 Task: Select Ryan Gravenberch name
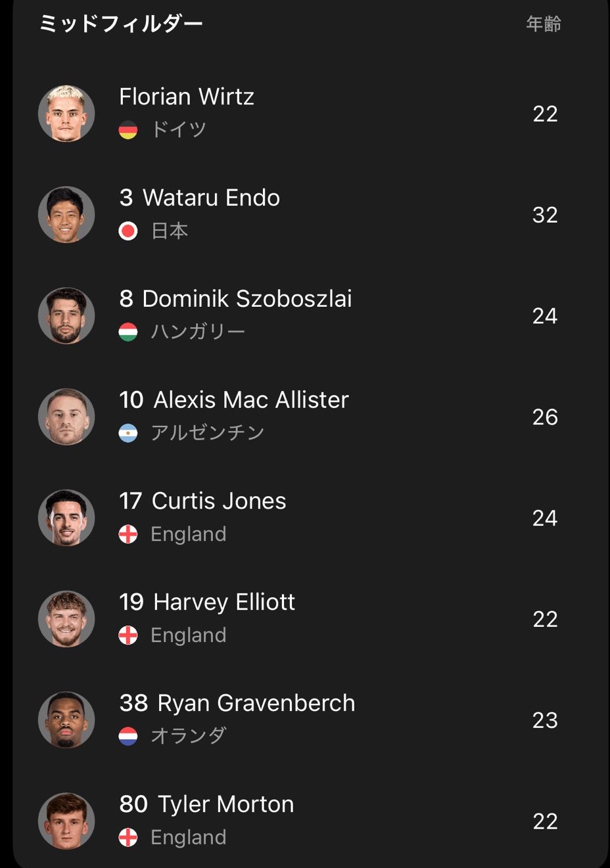256,703
